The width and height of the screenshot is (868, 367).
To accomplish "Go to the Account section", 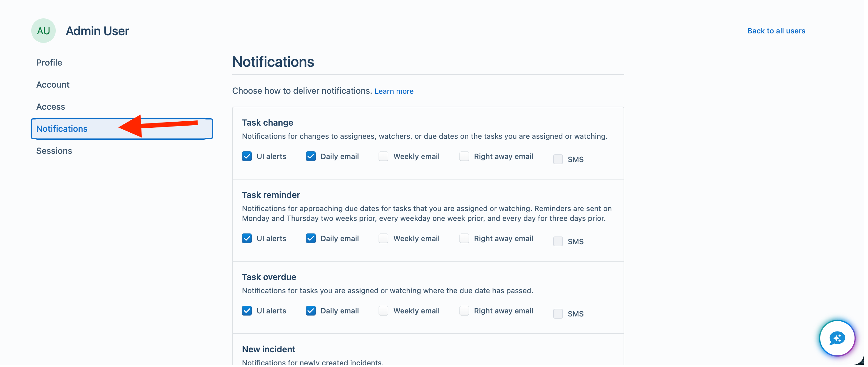I will point(53,85).
